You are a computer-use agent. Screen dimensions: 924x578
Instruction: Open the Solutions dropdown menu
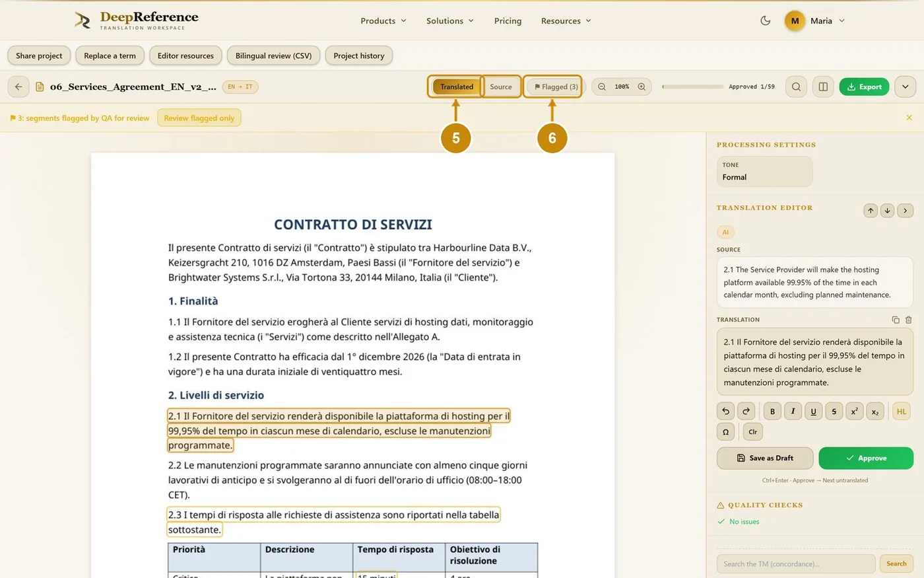(450, 20)
